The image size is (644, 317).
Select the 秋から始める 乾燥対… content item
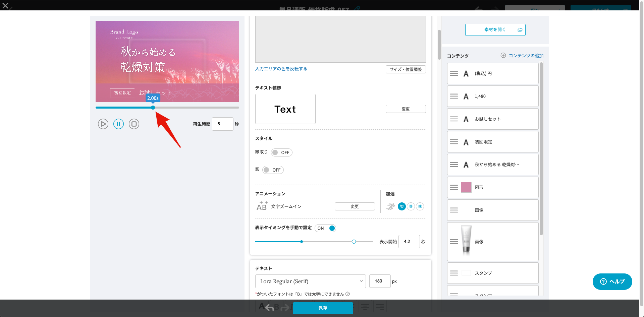[493, 165]
